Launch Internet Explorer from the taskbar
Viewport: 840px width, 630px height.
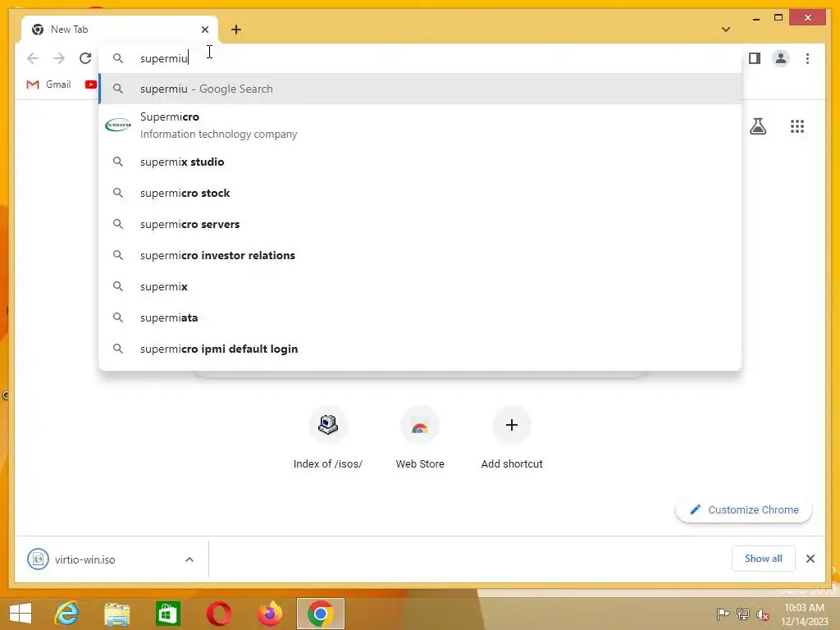click(66, 614)
